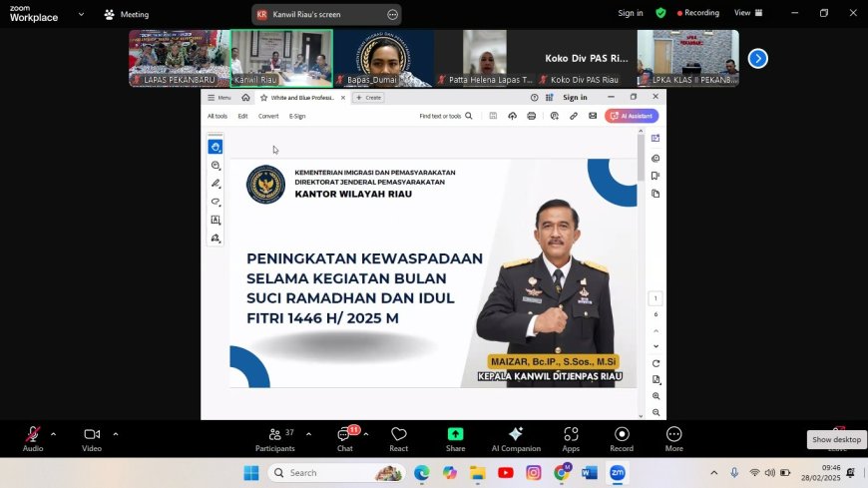Click Show desktop tooltip button
The height and width of the screenshot is (488, 868).
[x=836, y=439]
